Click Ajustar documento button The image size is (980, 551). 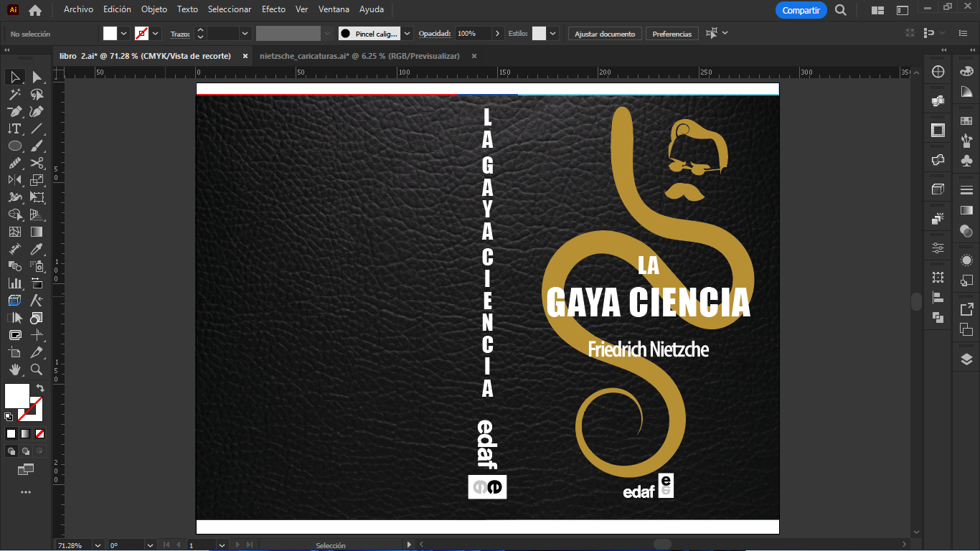click(605, 34)
